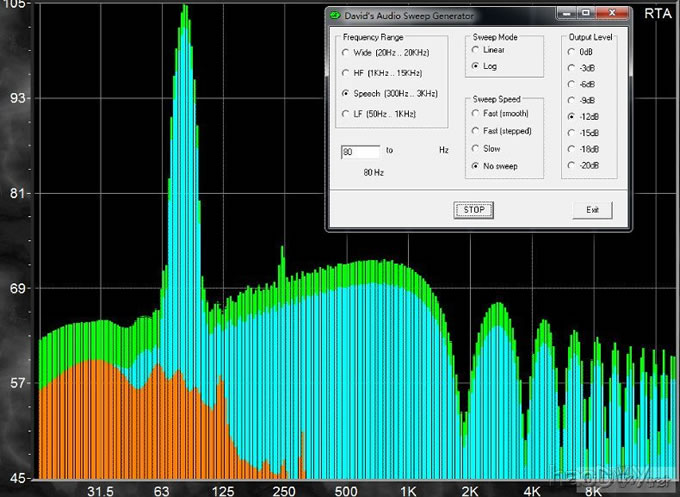Click the frequency input field showing 80
Viewport: 680px width, 497px height.
click(x=360, y=152)
